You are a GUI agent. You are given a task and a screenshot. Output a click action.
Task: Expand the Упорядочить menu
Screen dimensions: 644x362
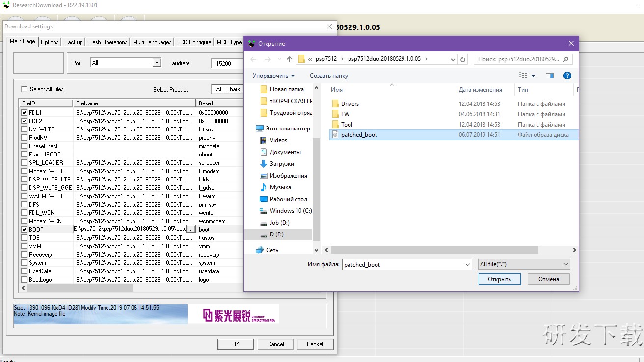coord(273,76)
